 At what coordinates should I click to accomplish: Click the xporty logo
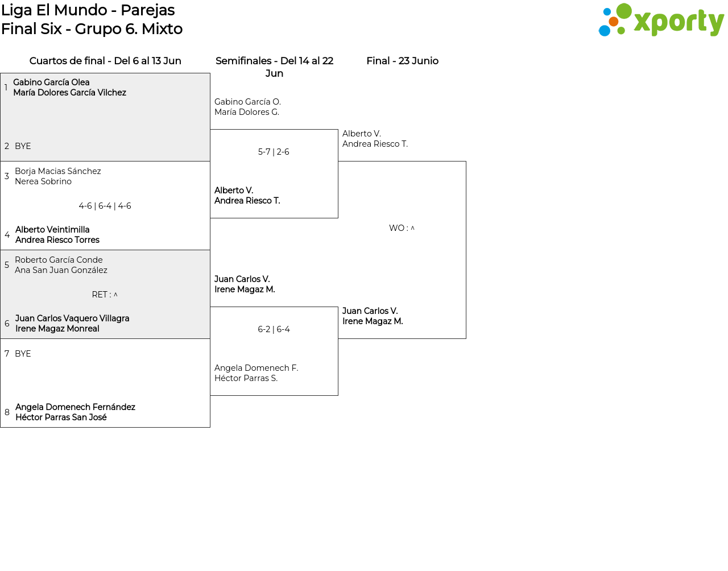(661, 20)
